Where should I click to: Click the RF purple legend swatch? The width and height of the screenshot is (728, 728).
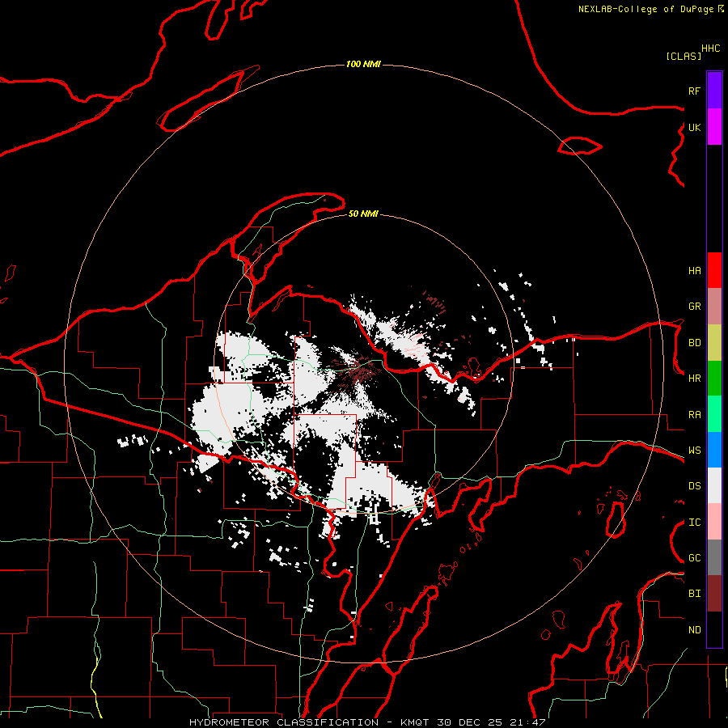coord(714,91)
